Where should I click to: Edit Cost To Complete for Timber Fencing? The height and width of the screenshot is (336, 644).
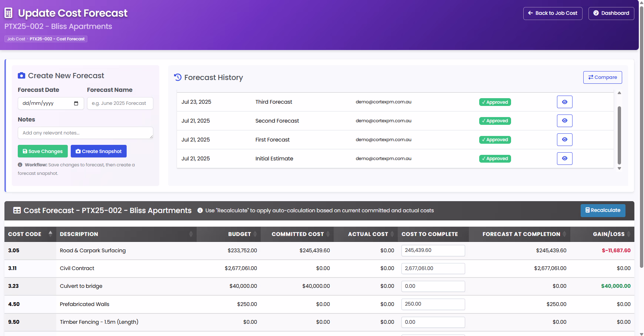[x=433, y=322]
